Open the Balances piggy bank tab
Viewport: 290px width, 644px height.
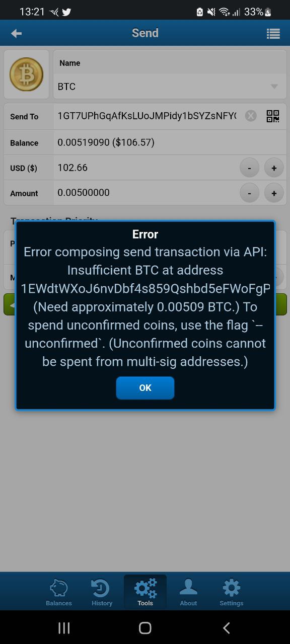(x=59, y=592)
